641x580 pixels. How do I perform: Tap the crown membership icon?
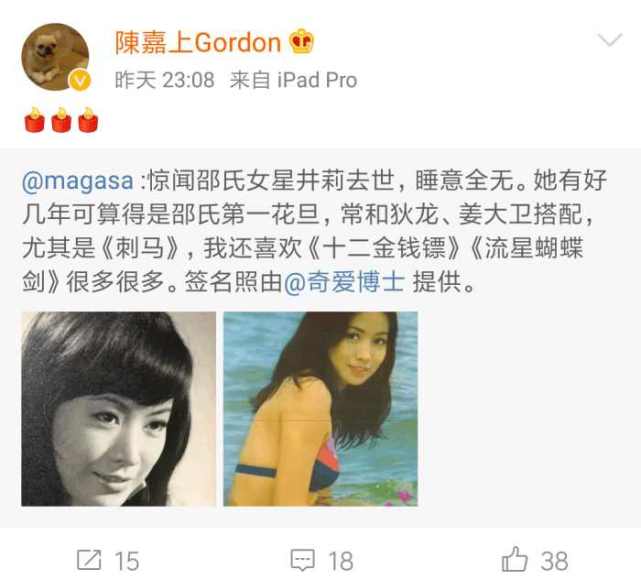[x=302, y=41]
